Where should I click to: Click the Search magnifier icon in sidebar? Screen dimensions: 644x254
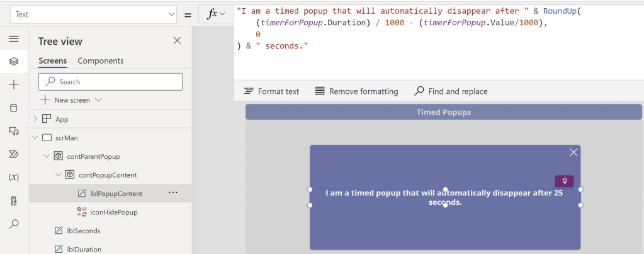coord(14,224)
